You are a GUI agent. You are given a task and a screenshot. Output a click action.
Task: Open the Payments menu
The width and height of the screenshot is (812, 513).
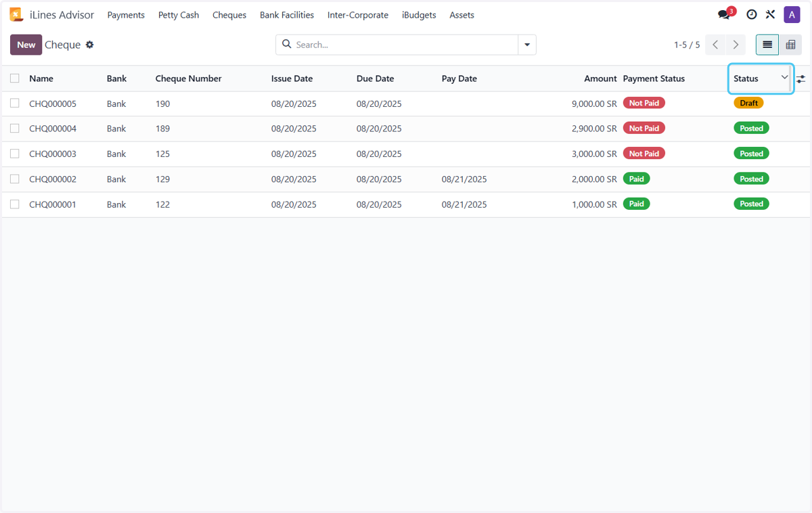pos(126,15)
